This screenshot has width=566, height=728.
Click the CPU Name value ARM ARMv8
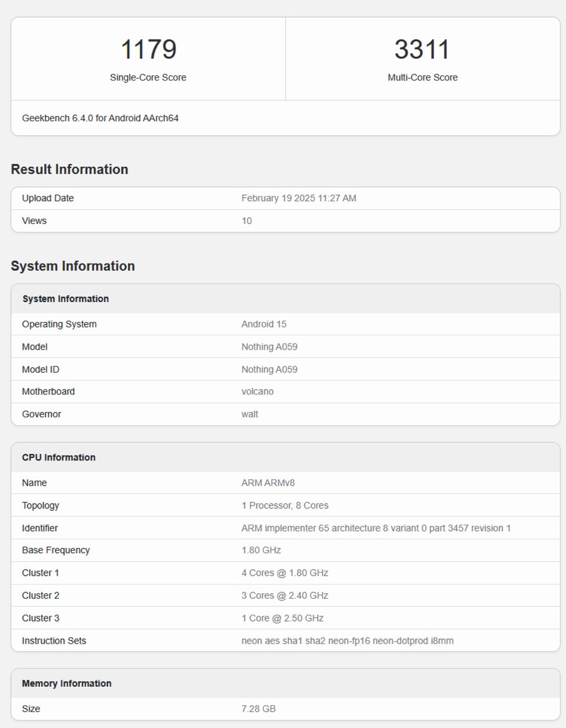(268, 483)
